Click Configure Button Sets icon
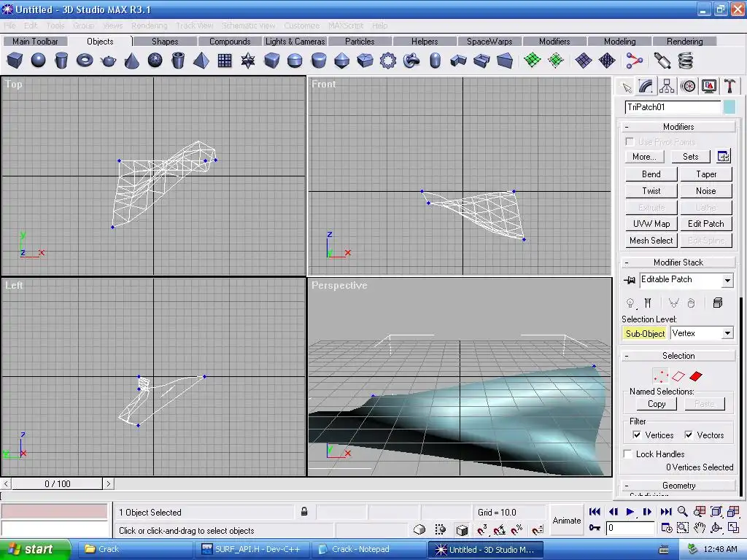 click(x=723, y=156)
